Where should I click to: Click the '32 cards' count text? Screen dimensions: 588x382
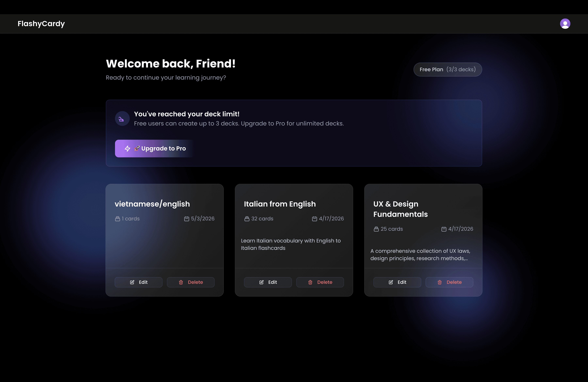coord(262,219)
